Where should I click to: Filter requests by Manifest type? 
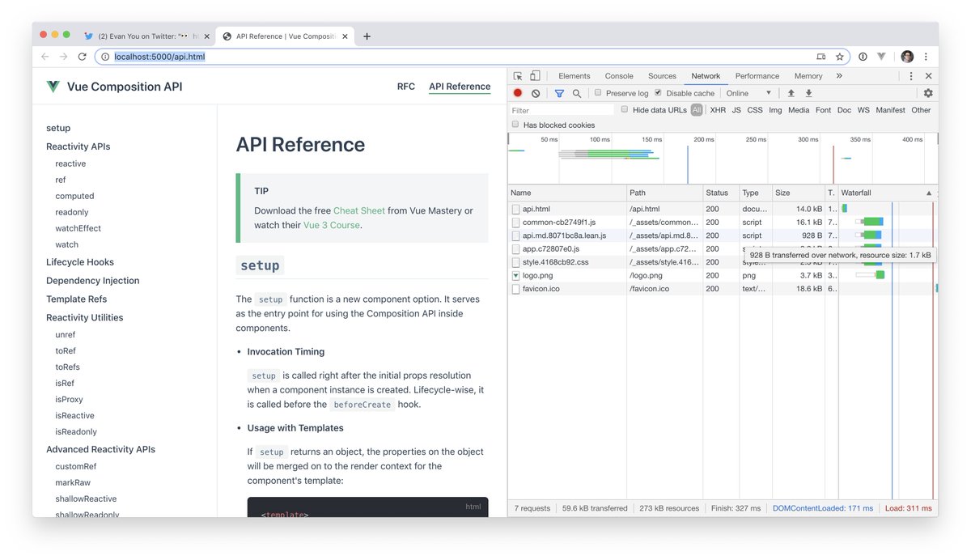pos(890,110)
